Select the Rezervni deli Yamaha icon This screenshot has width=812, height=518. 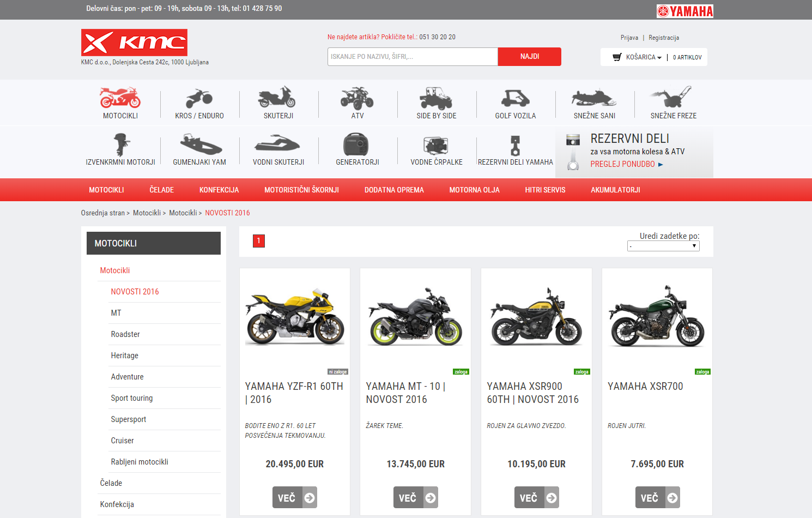pyautogui.click(x=515, y=146)
